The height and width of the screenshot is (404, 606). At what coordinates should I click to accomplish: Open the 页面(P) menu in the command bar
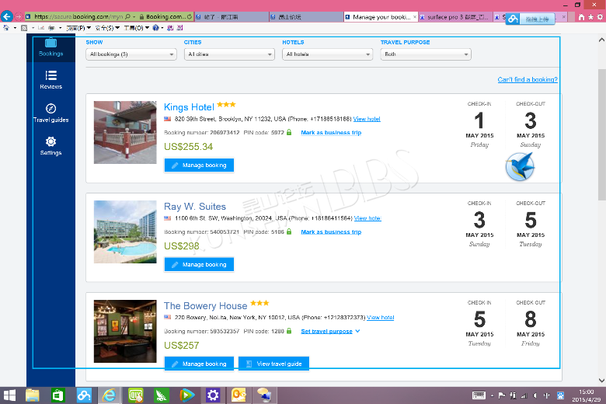[78, 28]
